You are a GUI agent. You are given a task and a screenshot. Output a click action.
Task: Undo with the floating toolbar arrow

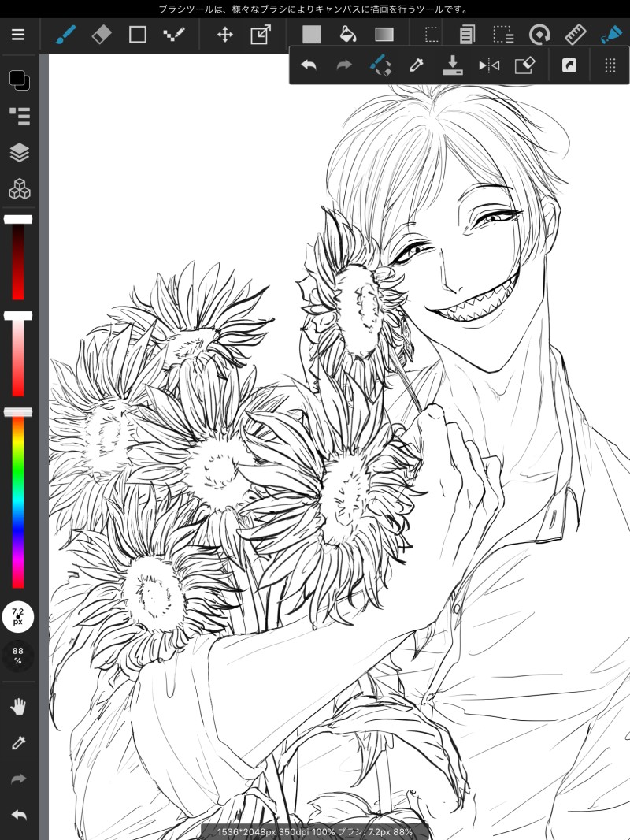309,65
